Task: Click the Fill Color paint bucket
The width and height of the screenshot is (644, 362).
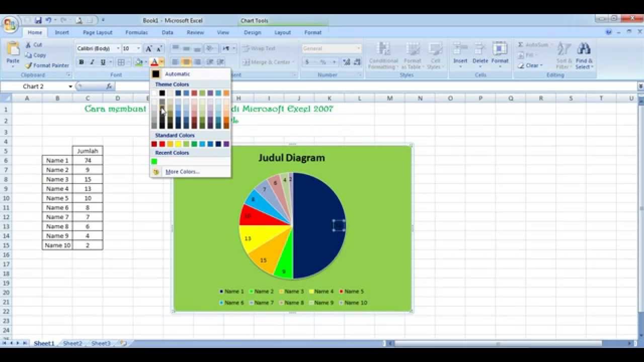Action: coord(138,62)
